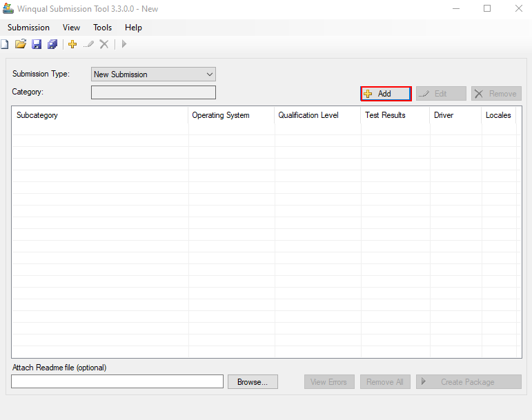Open the Help menu
Screen dimensions: 532x420
[x=133, y=28]
